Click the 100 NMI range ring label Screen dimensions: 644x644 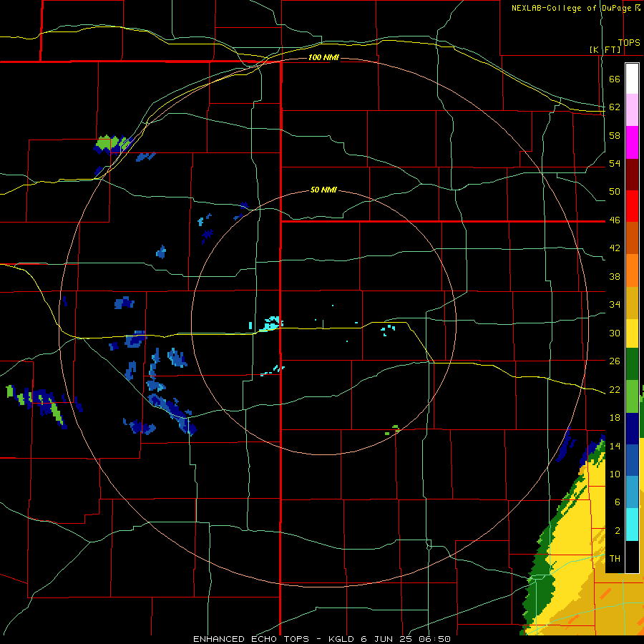click(x=323, y=57)
